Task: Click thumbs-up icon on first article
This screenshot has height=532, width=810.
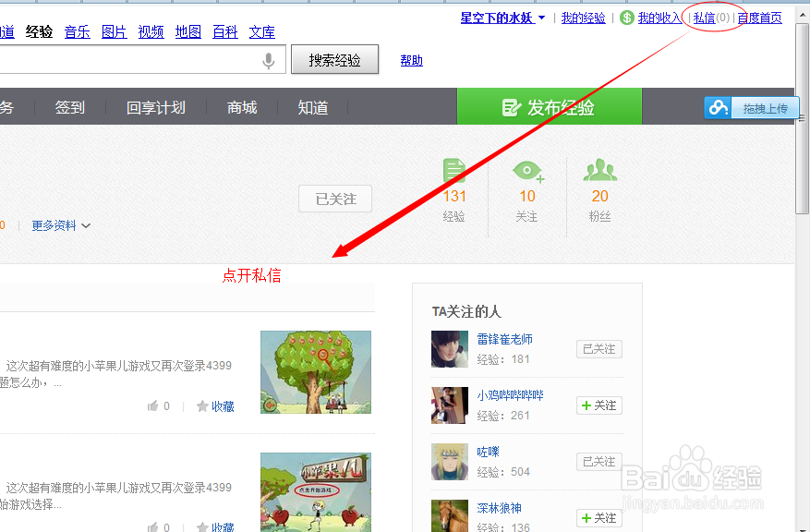Action: click(153, 406)
